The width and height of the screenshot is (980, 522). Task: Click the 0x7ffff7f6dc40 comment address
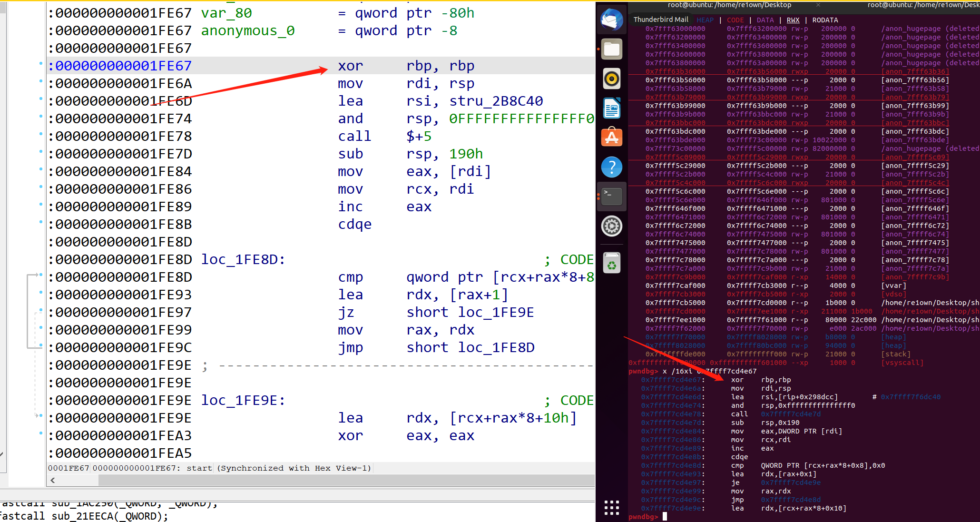(x=911, y=397)
